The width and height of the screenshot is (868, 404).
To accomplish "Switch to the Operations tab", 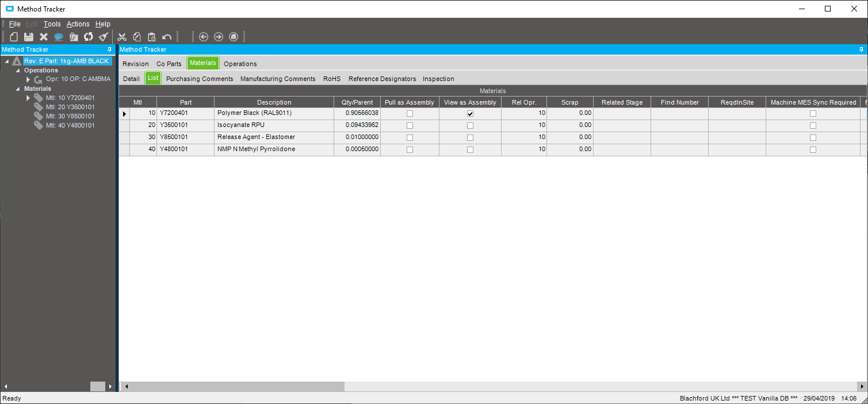I will pyautogui.click(x=240, y=64).
